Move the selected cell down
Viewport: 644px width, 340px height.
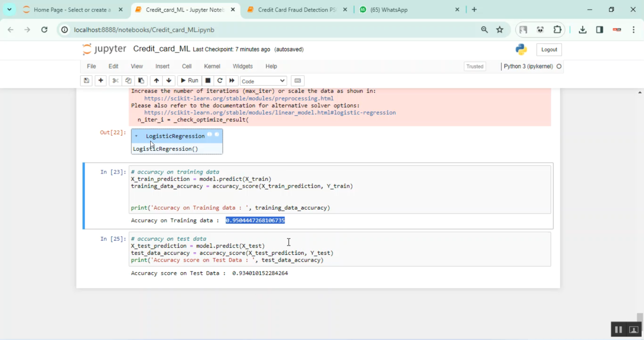169,81
